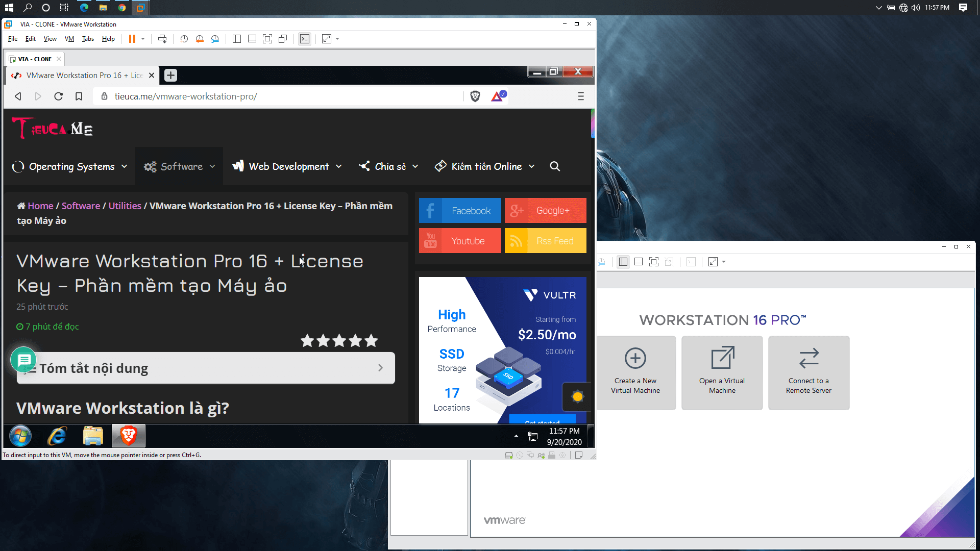This screenshot has height=551, width=980.
Task: Toggle library panel in VIA - CLONE window
Action: tap(237, 39)
